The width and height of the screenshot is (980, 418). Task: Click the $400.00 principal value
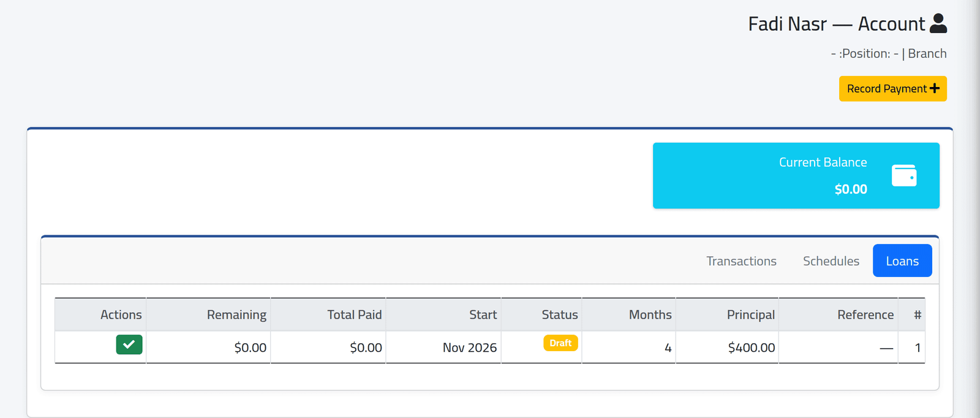[752, 348]
